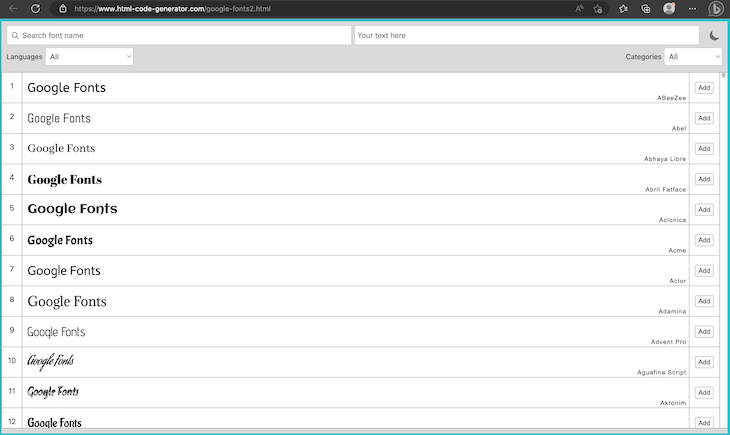Select the Aclonica font preview text
This screenshot has width=730, height=435.
point(72,209)
